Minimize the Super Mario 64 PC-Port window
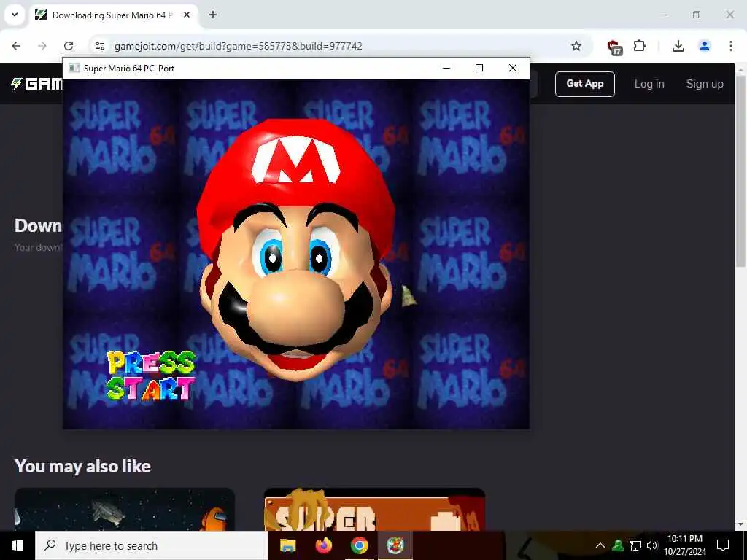 click(x=446, y=68)
